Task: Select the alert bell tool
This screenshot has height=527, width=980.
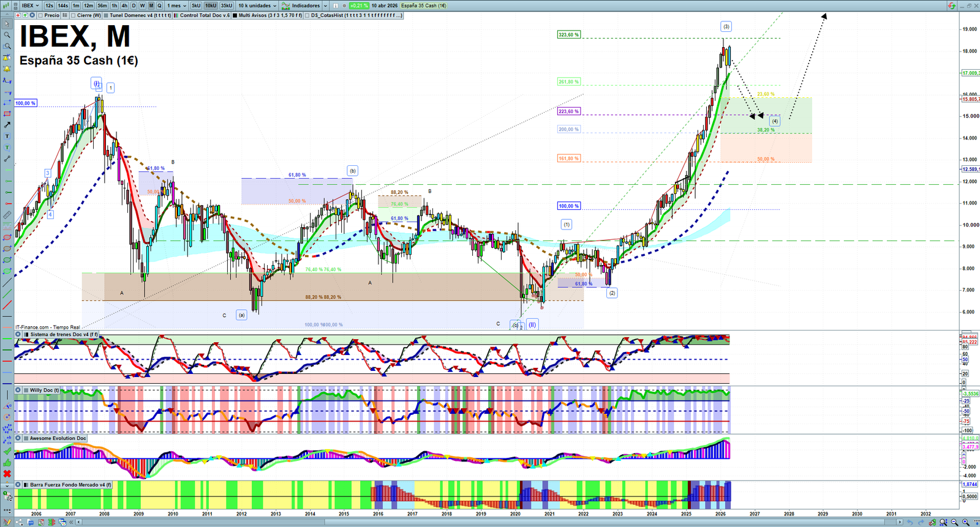Action: [7, 69]
